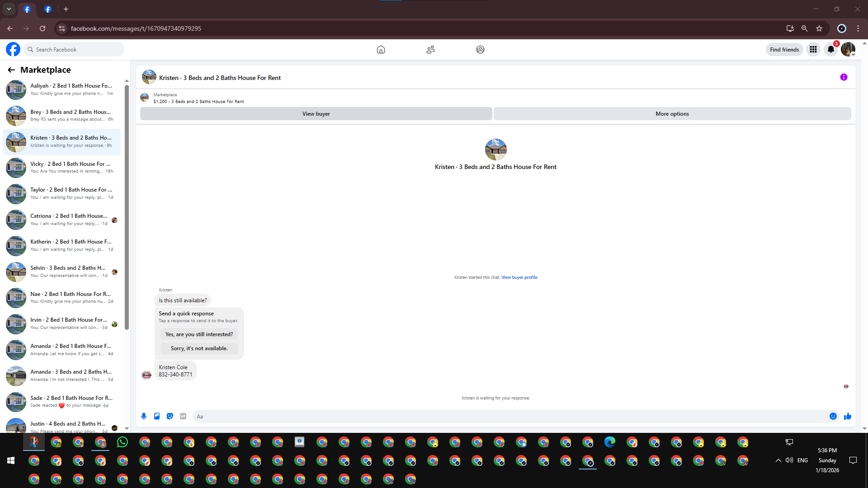Viewport: 868px width, 488px height.
Task: Open the conversation information icon
Action: [844, 77]
